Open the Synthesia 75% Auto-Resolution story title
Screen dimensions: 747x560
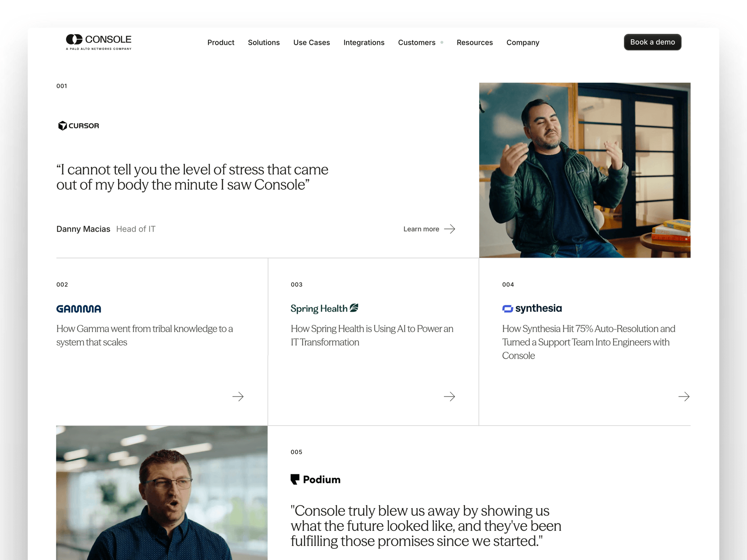pyautogui.click(x=588, y=342)
